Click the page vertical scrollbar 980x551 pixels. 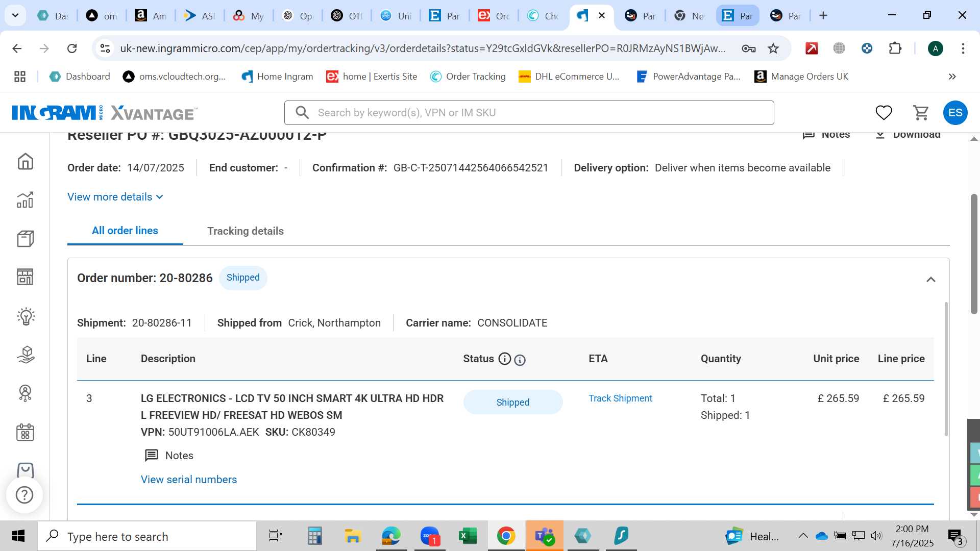click(x=974, y=254)
